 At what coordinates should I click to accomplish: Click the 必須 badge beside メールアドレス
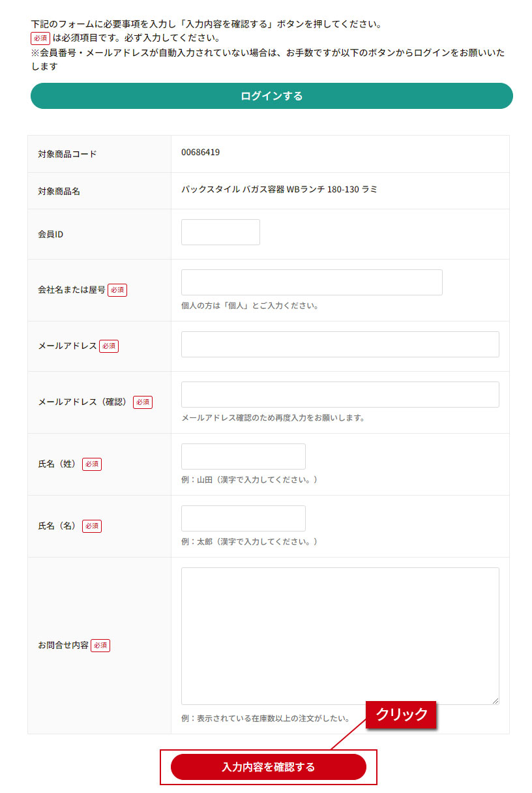coord(108,346)
